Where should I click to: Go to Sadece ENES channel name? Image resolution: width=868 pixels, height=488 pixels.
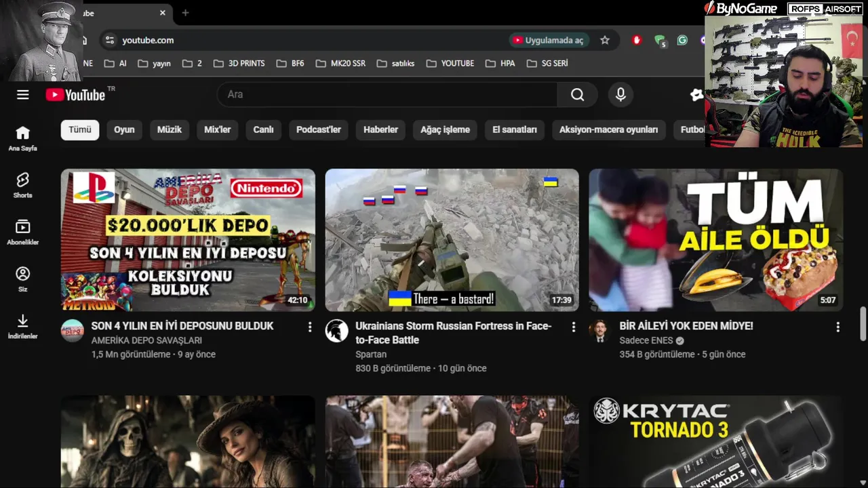(x=646, y=340)
